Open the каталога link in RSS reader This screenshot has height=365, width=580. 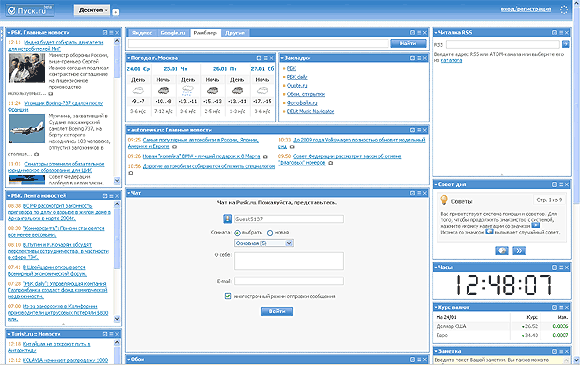(451, 60)
